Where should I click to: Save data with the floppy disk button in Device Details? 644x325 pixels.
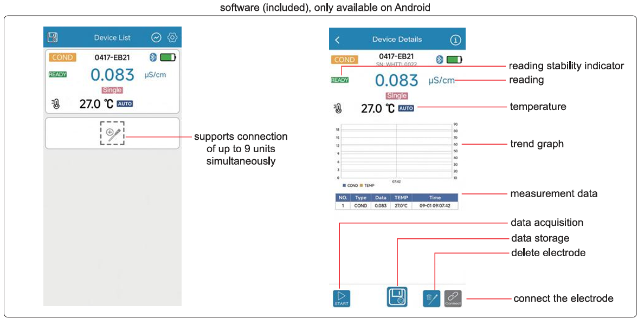coord(397,297)
